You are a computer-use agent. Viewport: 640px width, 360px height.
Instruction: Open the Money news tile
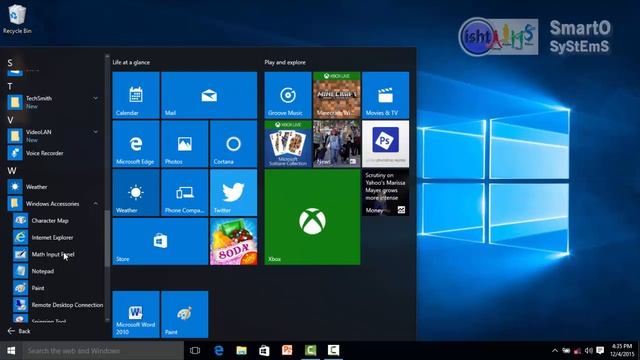pos(385,193)
